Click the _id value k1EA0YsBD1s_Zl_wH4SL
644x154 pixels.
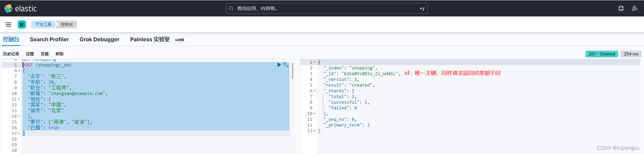pos(370,74)
